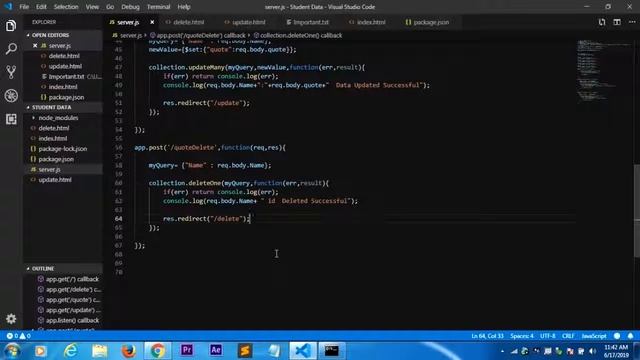This screenshot has width=640, height=360.
Task: Open the Search view in activity bar
Action: [x=11, y=49]
